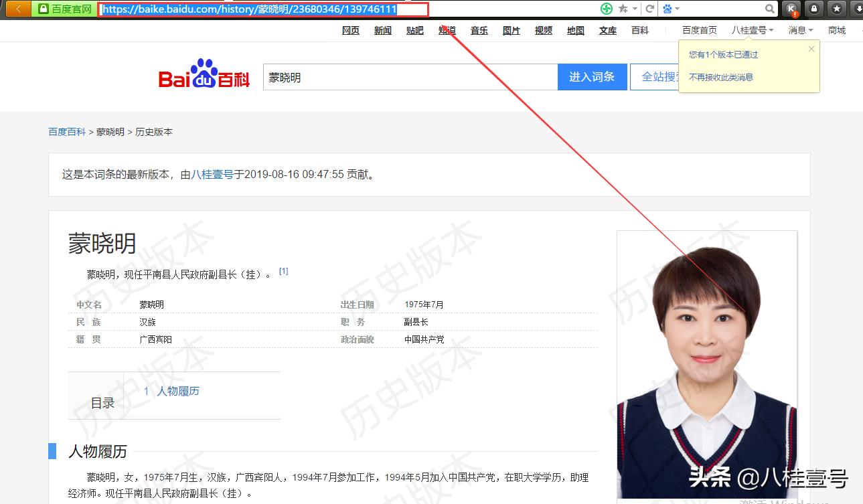Select 百科 in the top navigation bar
Screen dimensions: 863x504
coord(639,29)
